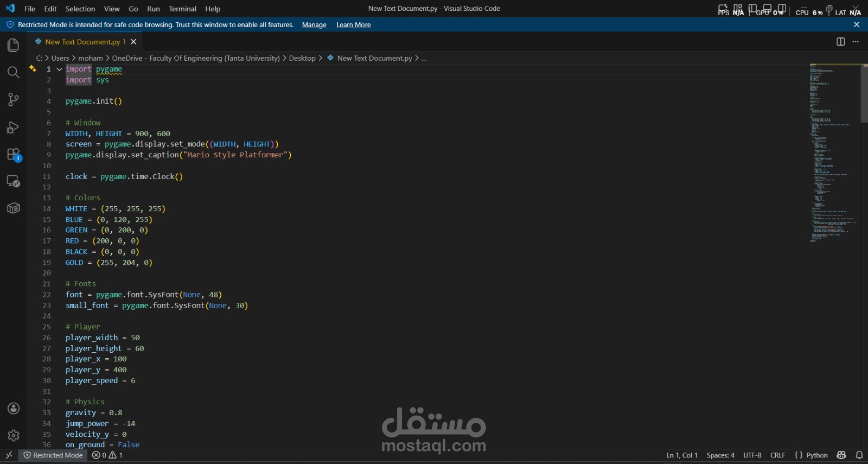
Task: Click the # Physics comment line
Action: point(85,402)
